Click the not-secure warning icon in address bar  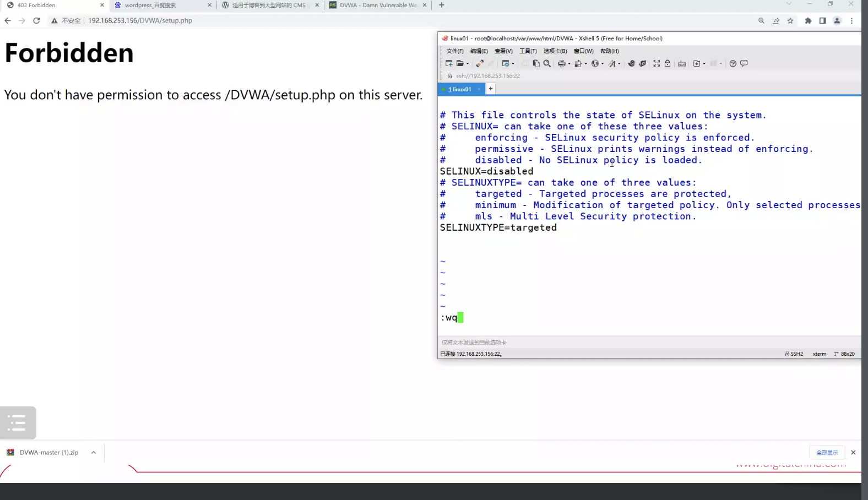click(54, 21)
